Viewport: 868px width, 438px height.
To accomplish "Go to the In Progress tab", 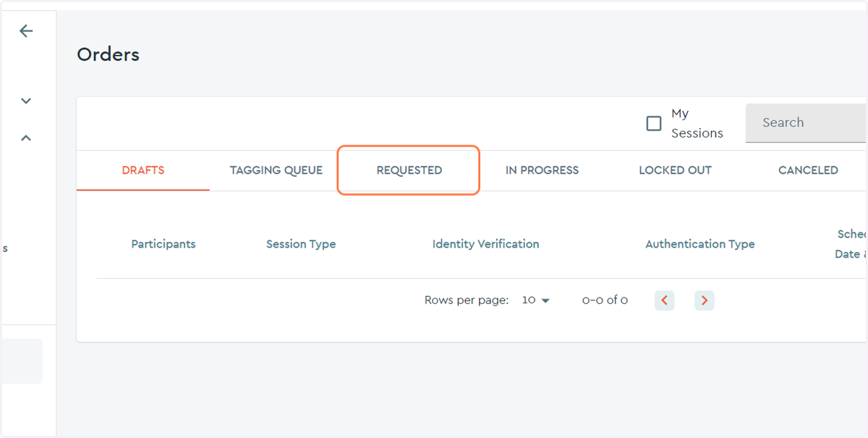I will (542, 170).
